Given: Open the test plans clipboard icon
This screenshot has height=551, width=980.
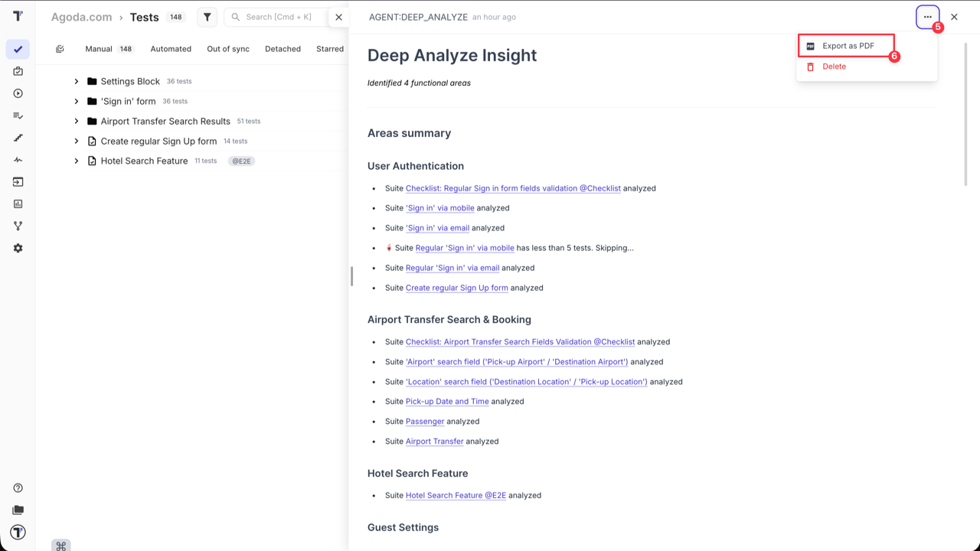Looking at the screenshot, I should coord(18,71).
